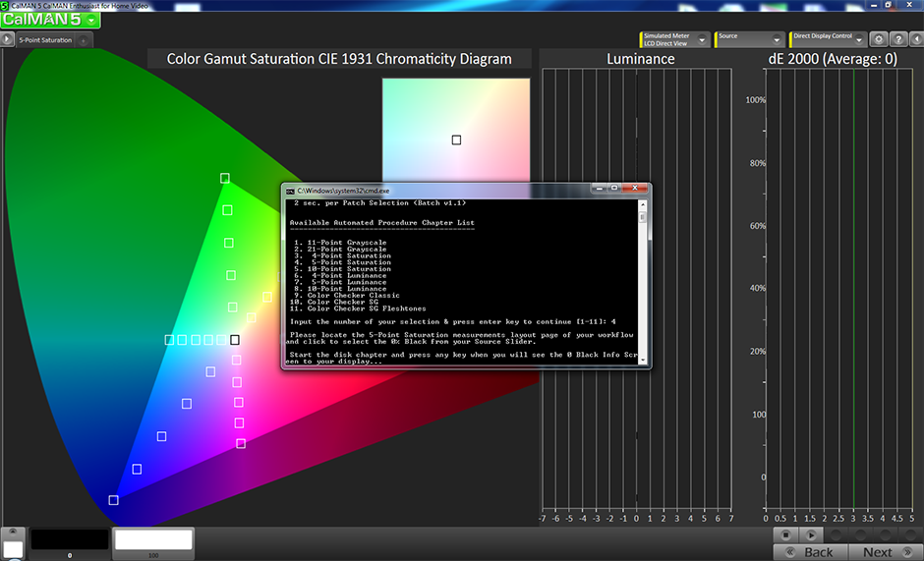Click the '9. Color Checker Classic' line in cmd
Screen dimensions: 924x561
click(347, 295)
